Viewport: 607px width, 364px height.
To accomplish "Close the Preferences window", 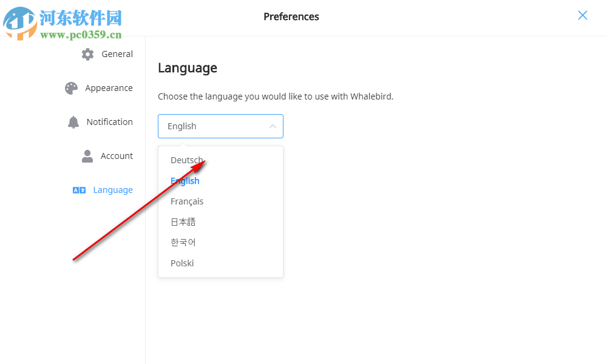I will point(583,16).
